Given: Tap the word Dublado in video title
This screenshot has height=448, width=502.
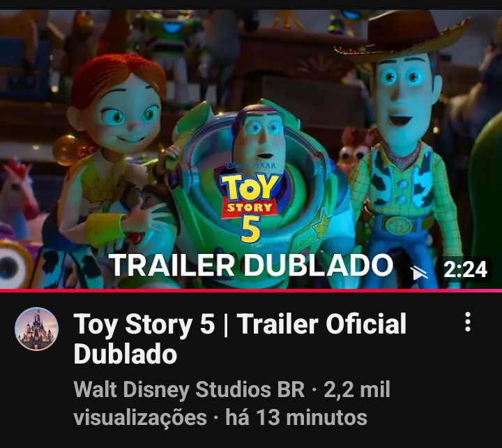Looking at the screenshot, I should [125, 354].
